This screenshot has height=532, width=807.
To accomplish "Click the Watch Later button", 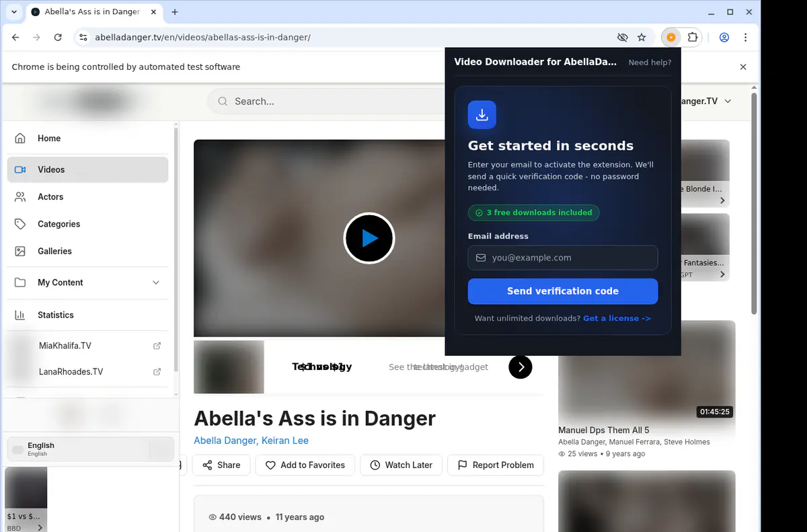I will pos(401,465).
